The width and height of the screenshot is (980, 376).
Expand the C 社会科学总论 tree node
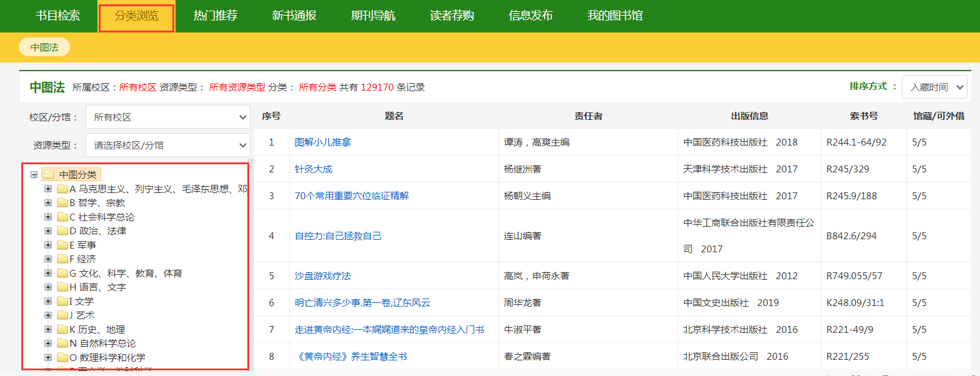point(48,217)
